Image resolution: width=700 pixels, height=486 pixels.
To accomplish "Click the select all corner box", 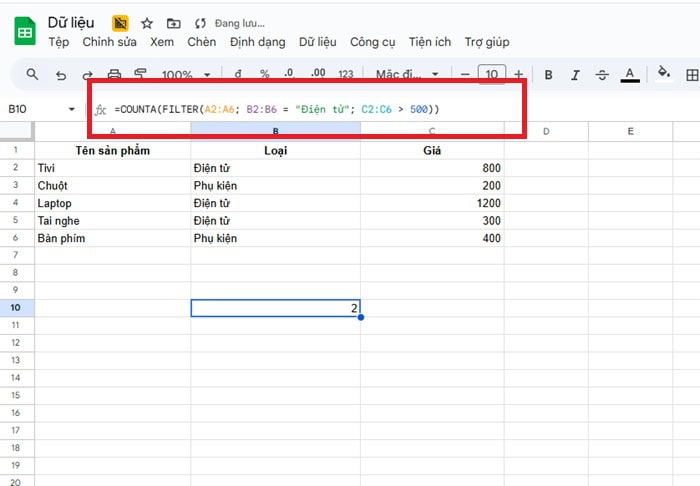I will 17,131.
